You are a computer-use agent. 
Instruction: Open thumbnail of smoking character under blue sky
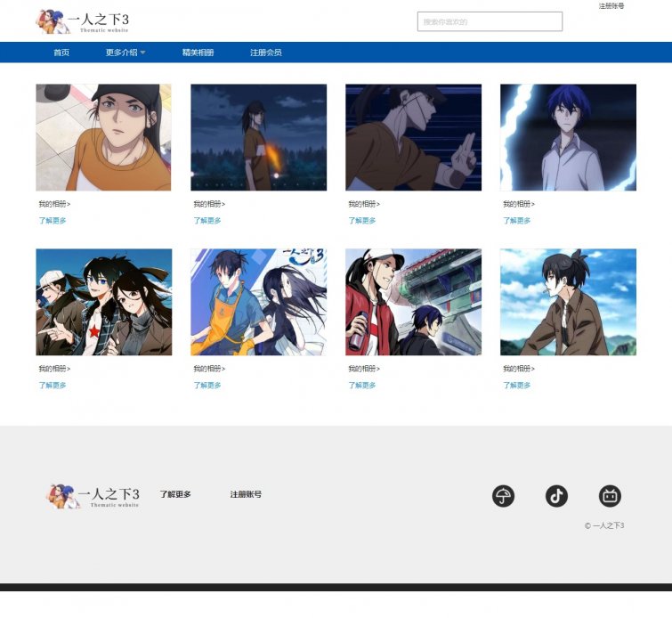pos(568,302)
